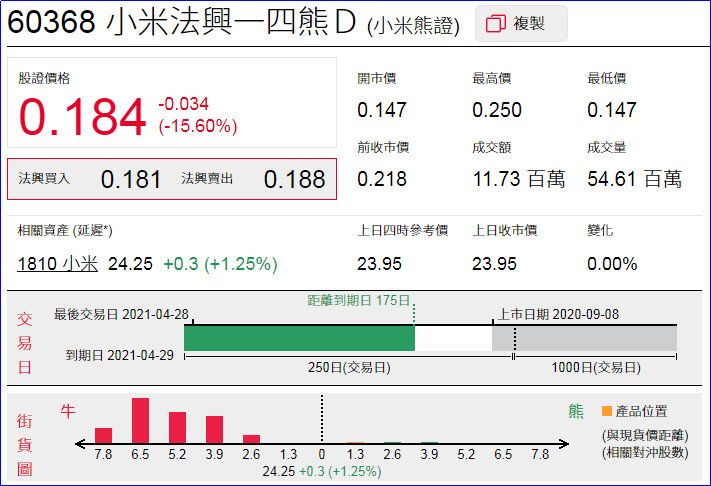Click the 街貨圖 section label
Image resolution: width=711 pixels, height=486 pixels.
coord(24,445)
